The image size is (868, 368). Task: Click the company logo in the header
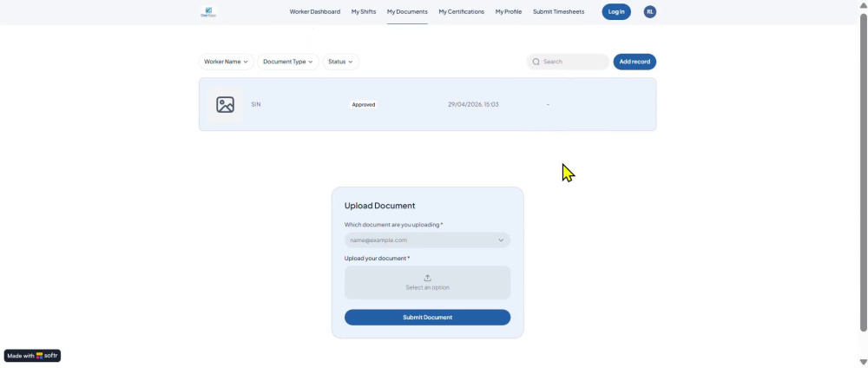tap(208, 11)
